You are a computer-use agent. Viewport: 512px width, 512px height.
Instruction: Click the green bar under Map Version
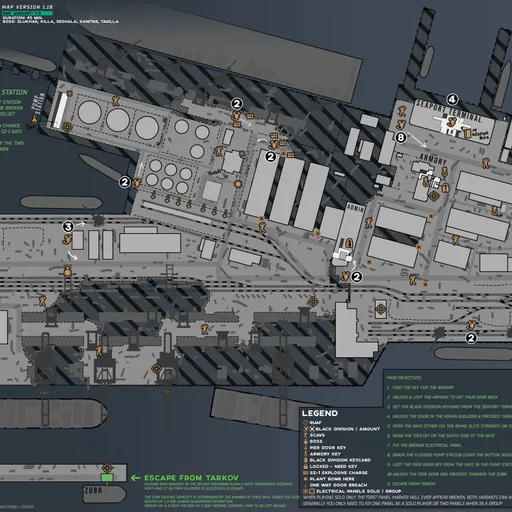(27, 13)
